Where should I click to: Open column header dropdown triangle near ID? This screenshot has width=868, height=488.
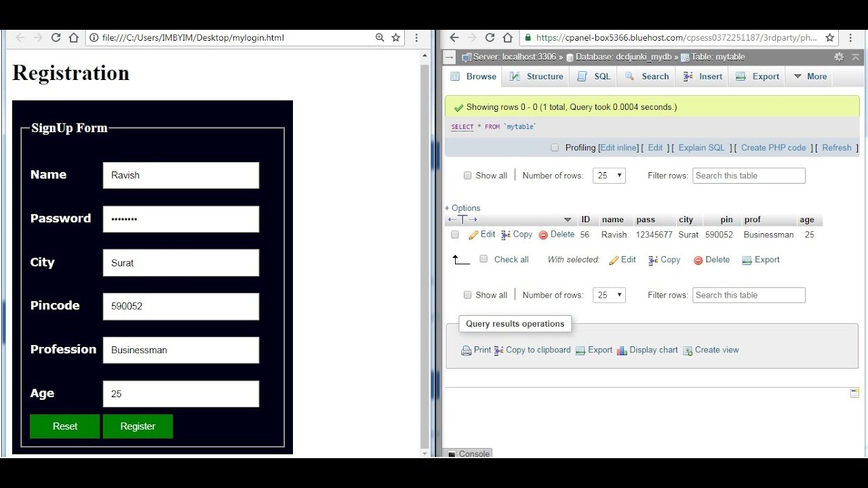[568, 220]
